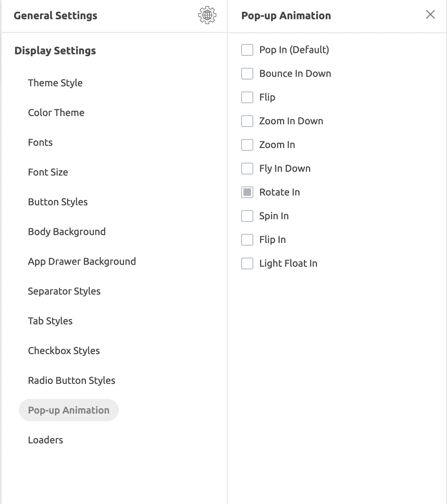The image size is (447, 504).
Task: Open Theme Style settings
Action: click(x=55, y=83)
